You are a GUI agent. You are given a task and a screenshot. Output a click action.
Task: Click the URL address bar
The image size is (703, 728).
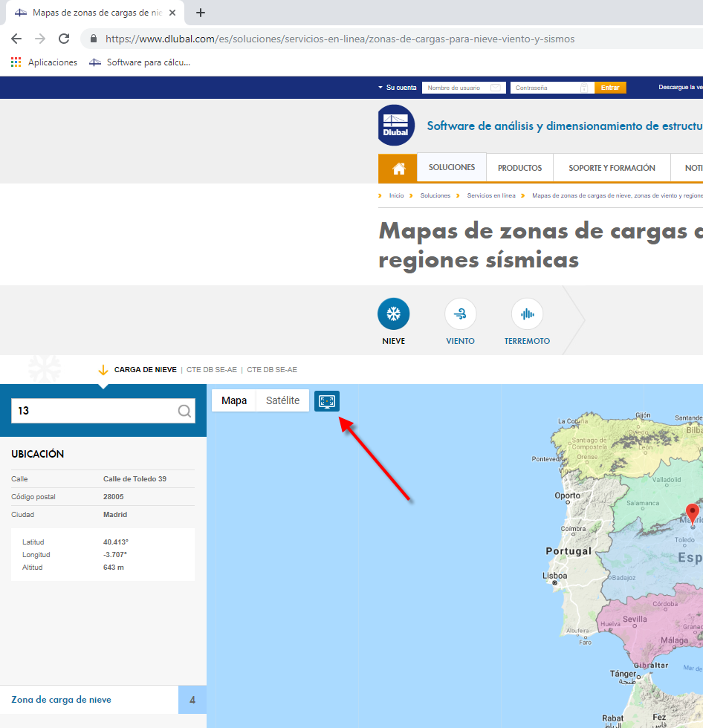pos(390,39)
